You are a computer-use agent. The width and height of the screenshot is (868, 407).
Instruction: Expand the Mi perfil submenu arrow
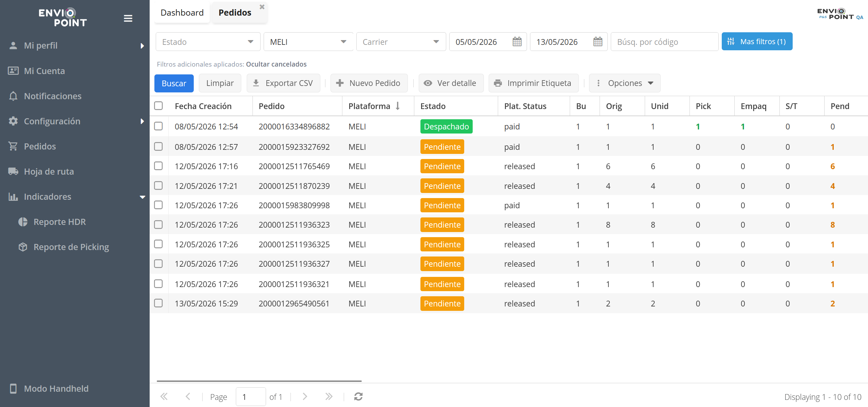pos(142,46)
